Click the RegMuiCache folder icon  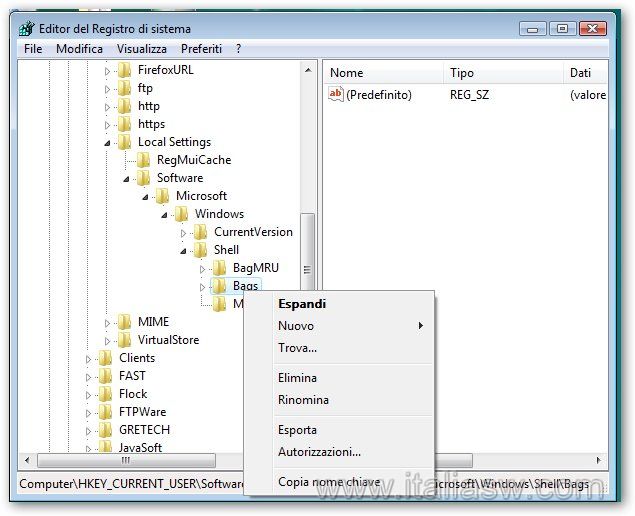143,160
